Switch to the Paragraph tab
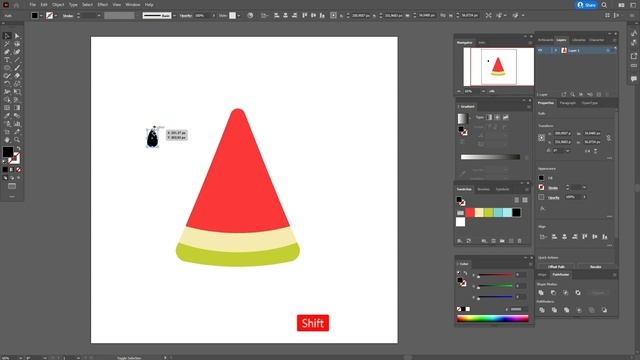Viewport: 640px width, 360px height. click(x=567, y=103)
